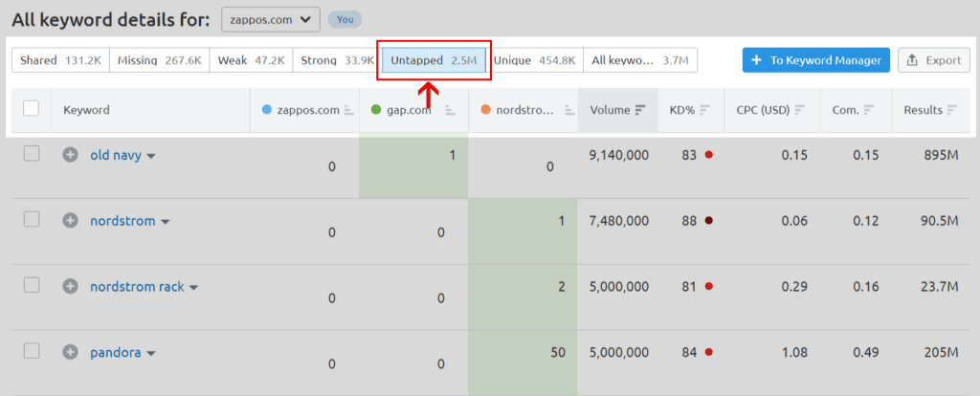Click the Export button
980x396 pixels.
[x=934, y=60]
